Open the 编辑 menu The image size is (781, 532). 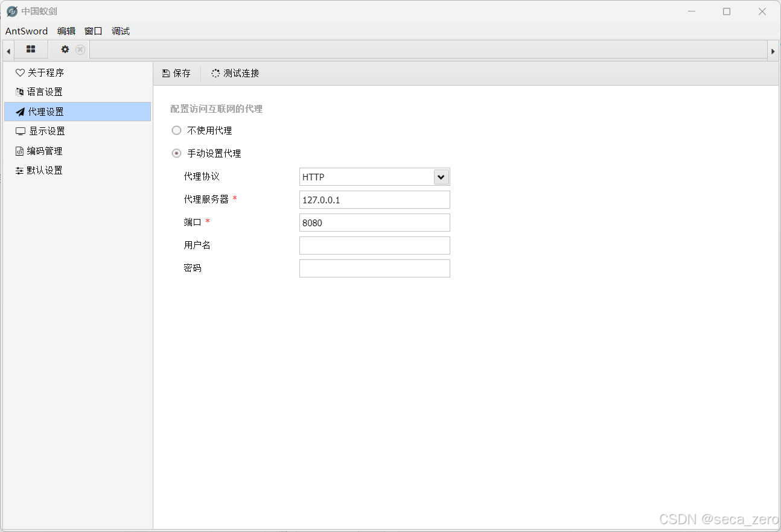66,31
